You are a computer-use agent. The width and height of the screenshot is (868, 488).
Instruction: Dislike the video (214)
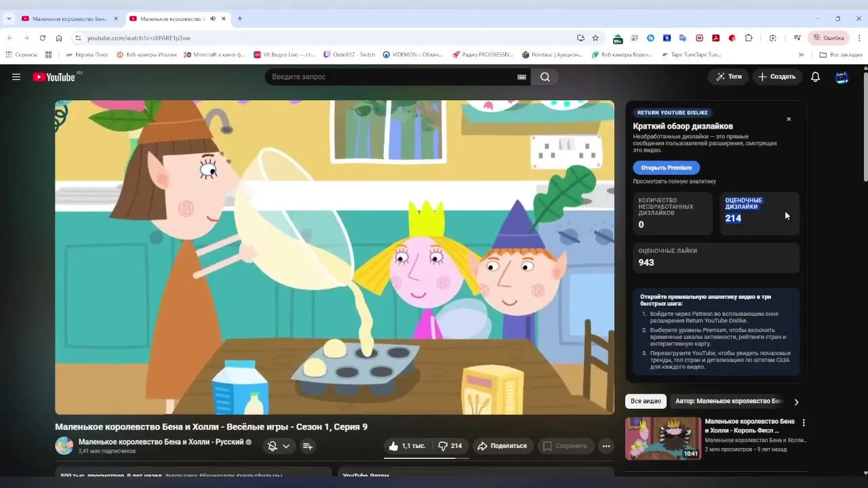point(450,446)
